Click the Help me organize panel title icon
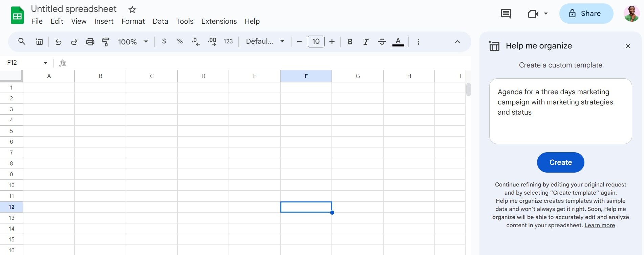The width and height of the screenshot is (644, 255). 494,45
